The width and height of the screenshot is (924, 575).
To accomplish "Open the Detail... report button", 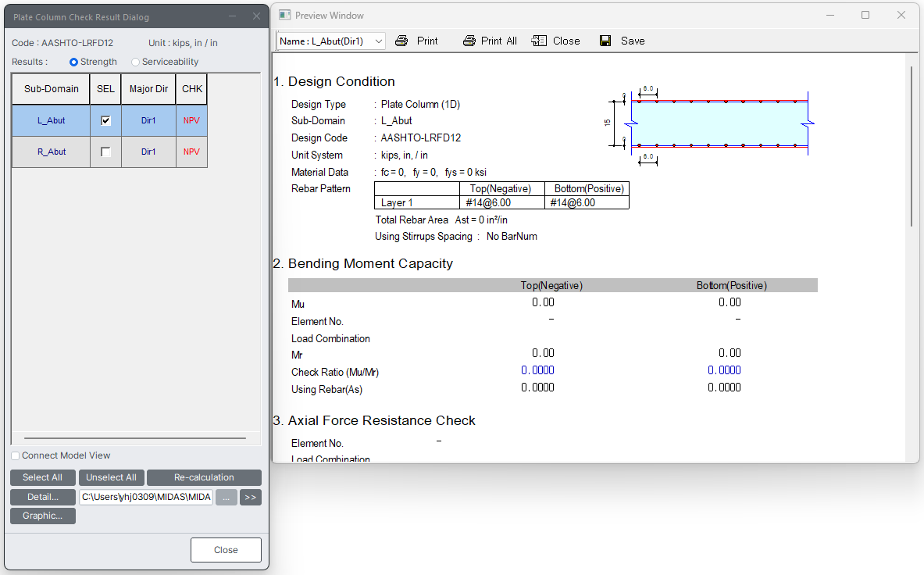I will 42,497.
